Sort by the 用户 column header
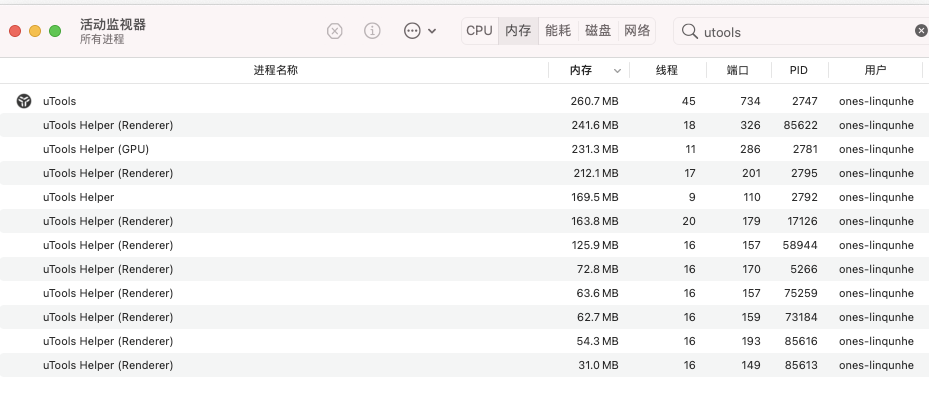Screen dimensions: 929x399 875,70
